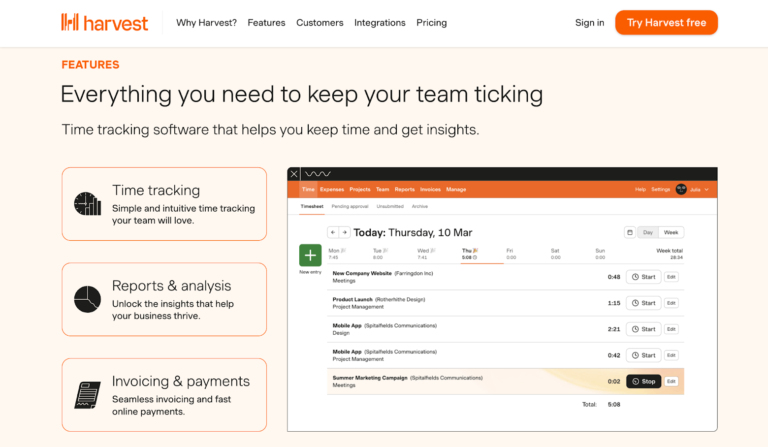Open the Pending approval tab
The height and width of the screenshot is (447, 768).
pyautogui.click(x=350, y=206)
